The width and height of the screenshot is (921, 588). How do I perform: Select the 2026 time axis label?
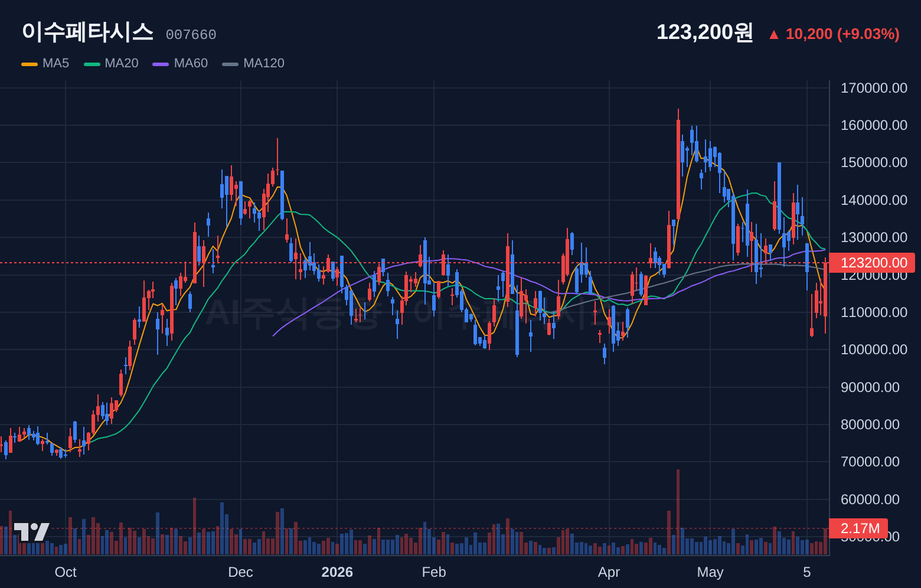337,572
